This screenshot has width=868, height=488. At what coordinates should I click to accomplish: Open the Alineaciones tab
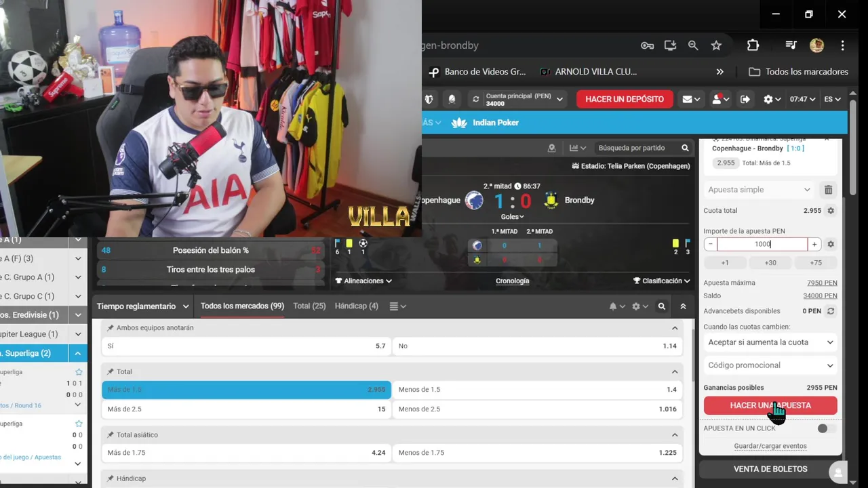[363, 281]
